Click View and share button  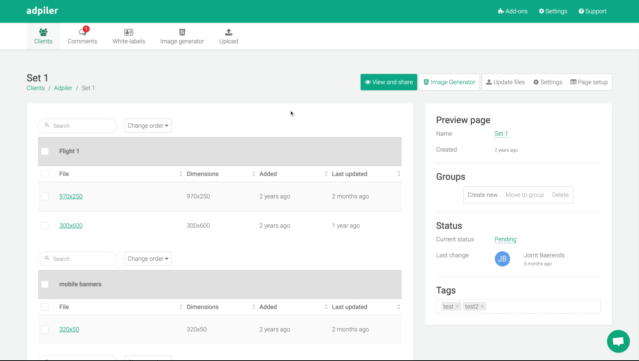point(389,82)
